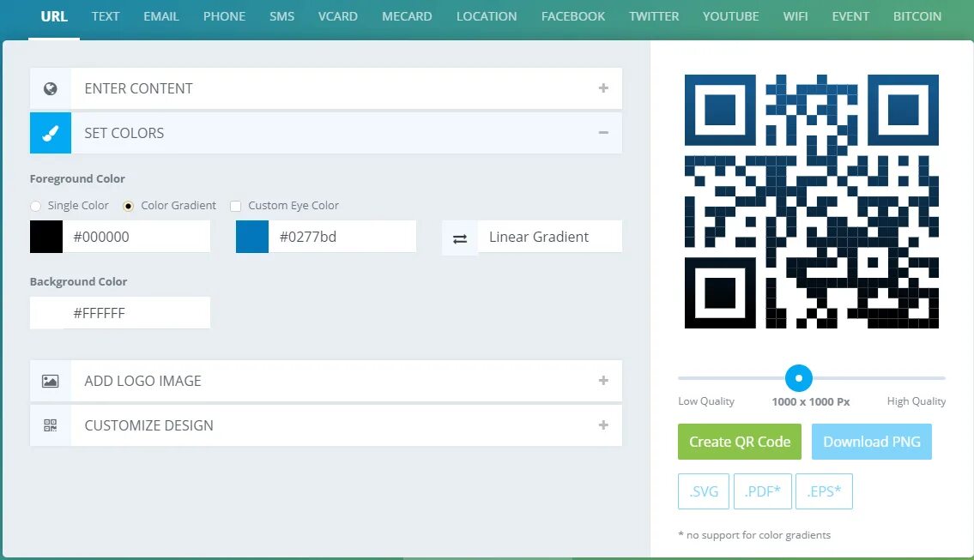Click the #0277bd hex input field
The image size is (974, 560).
(x=342, y=237)
